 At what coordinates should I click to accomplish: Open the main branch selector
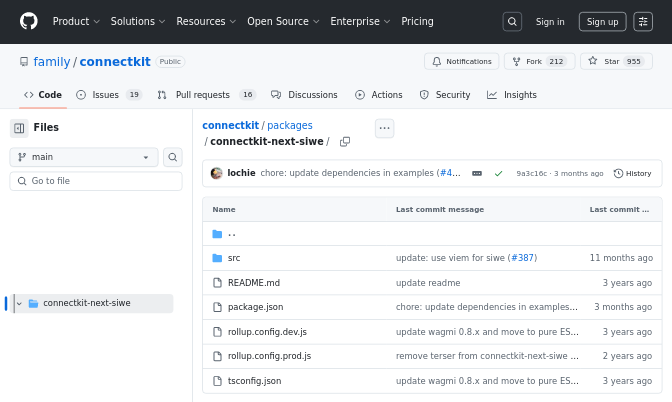coord(84,157)
